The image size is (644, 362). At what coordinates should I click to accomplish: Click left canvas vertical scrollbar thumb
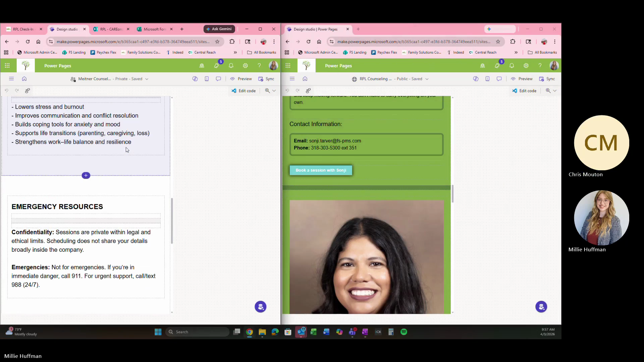pos(172,221)
